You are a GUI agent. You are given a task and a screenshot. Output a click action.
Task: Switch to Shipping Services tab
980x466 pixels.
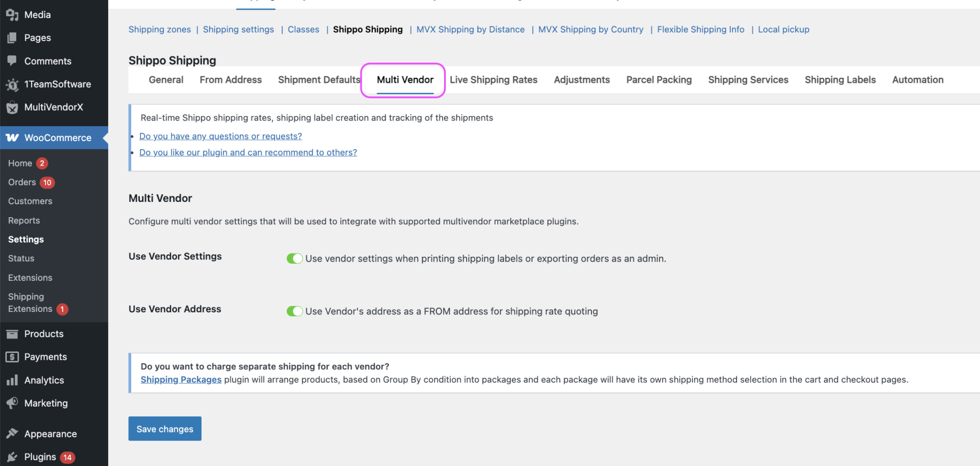[x=748, y=80]
